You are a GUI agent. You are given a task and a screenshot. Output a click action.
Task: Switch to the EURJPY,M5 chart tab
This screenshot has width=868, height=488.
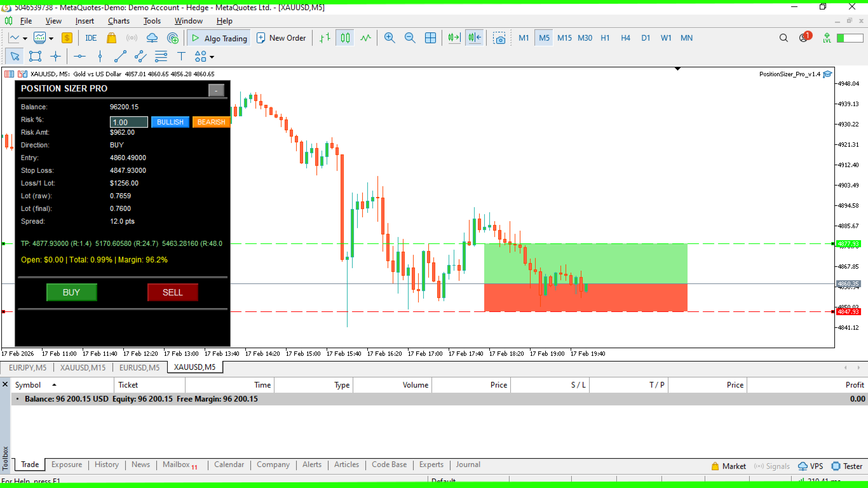(27, 367)
